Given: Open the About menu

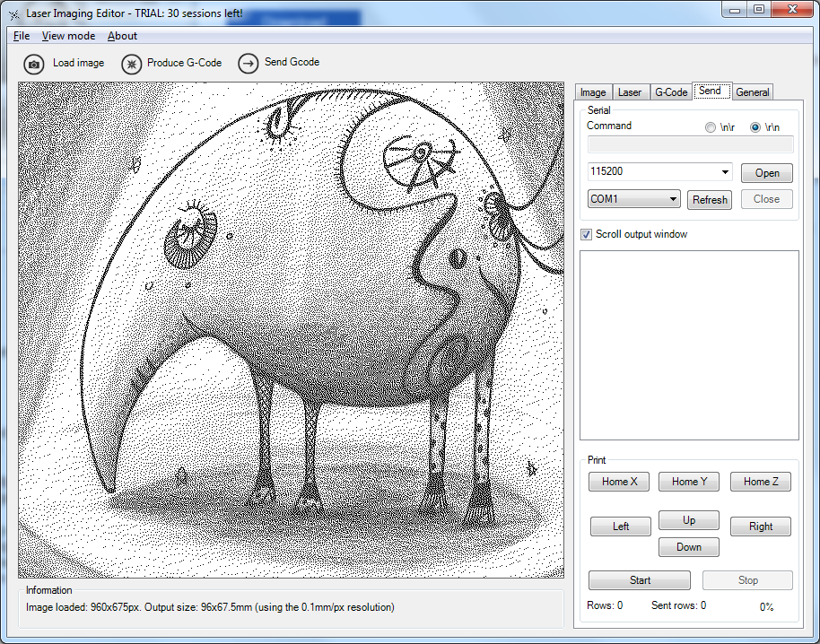Looking at the screenshot, I should click(122, 36).
